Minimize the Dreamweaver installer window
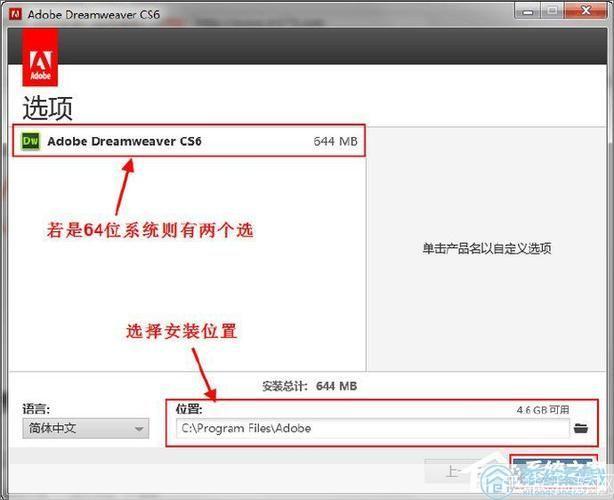This screenshot has width=614, height=500. pyautogui.click(x=527, y=11)
